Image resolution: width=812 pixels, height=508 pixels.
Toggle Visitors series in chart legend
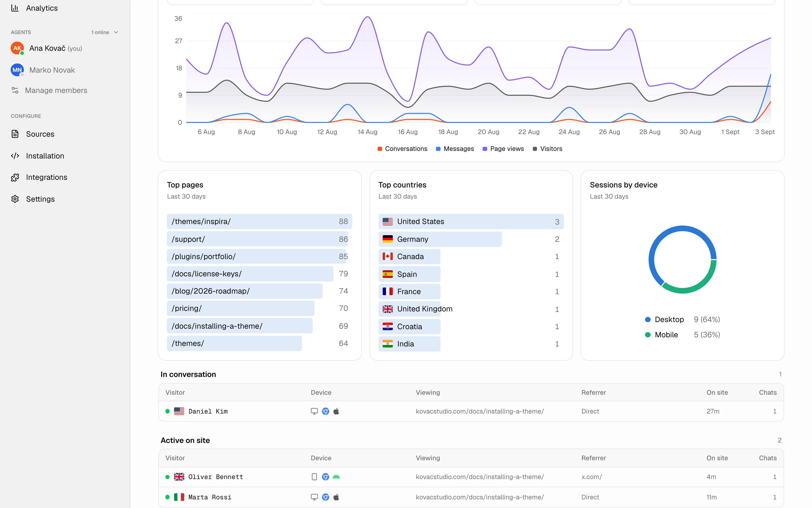(547, 149)
